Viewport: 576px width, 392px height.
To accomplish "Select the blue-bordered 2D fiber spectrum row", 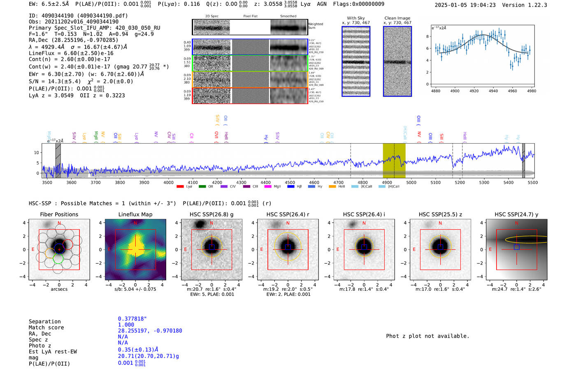I will point(250,47).
